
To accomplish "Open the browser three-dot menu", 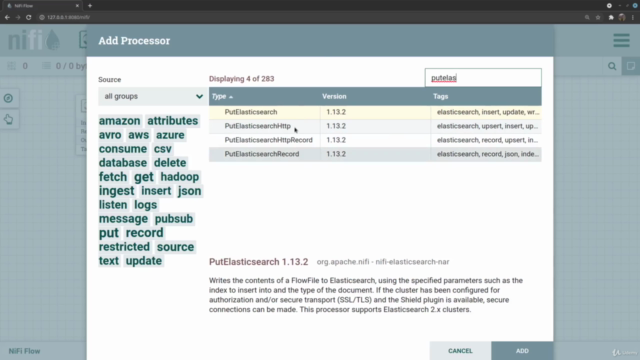I will (633, 17).
